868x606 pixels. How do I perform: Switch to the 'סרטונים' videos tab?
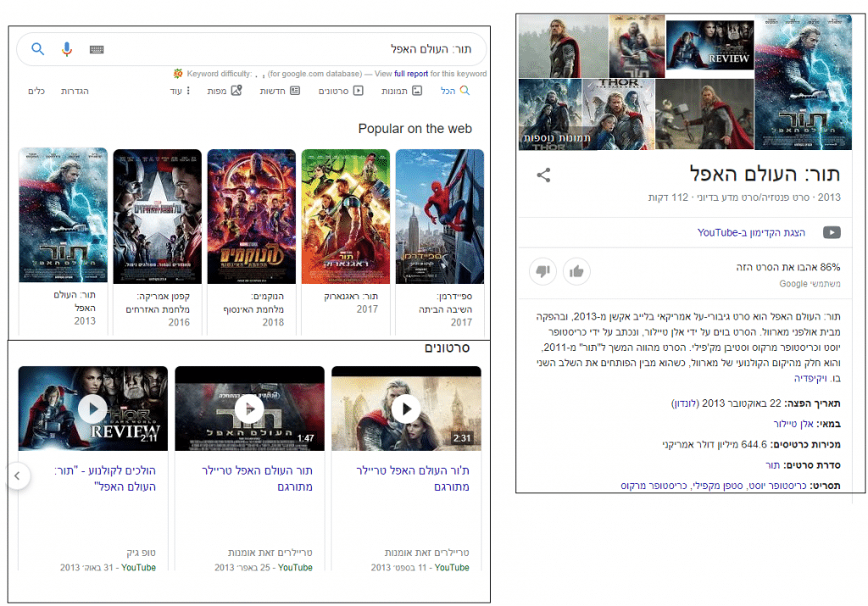pyautogui.click(x=341, y=91)
